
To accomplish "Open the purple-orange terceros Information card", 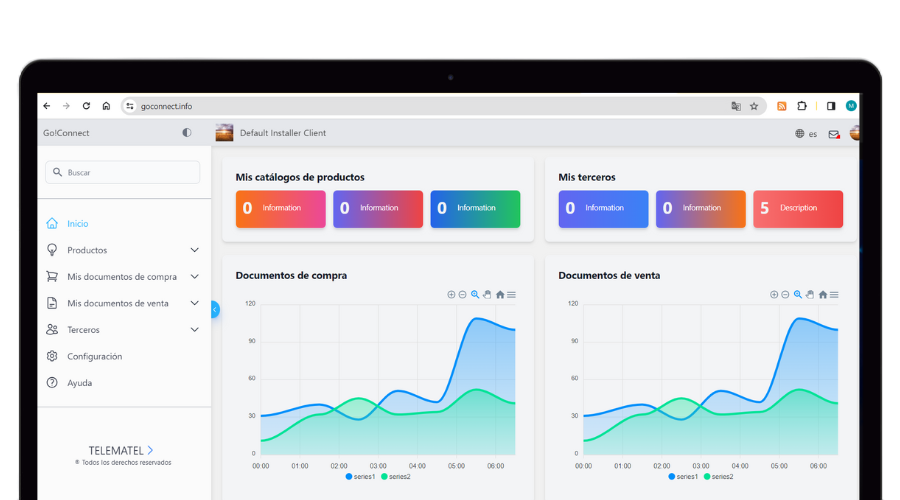I will pos(701,209).
